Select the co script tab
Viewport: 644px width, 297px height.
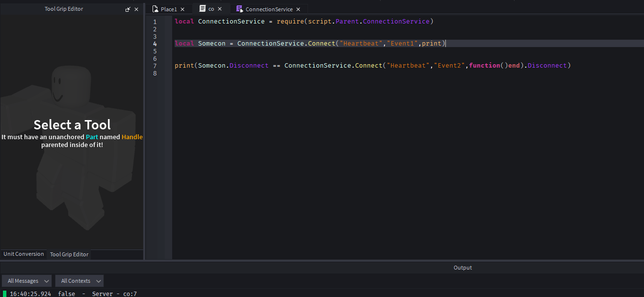click(211, 9)
